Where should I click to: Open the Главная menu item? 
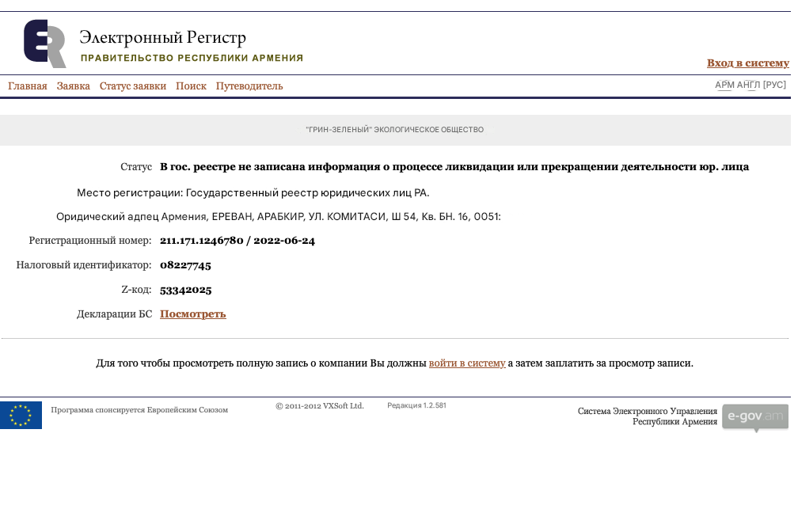(x=28, y=86)
